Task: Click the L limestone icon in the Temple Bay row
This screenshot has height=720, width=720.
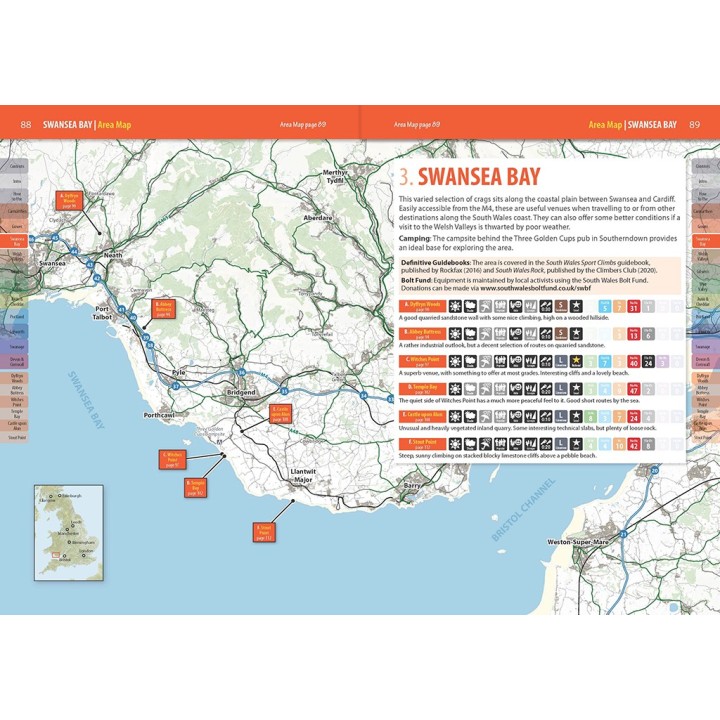Action: 561,389
